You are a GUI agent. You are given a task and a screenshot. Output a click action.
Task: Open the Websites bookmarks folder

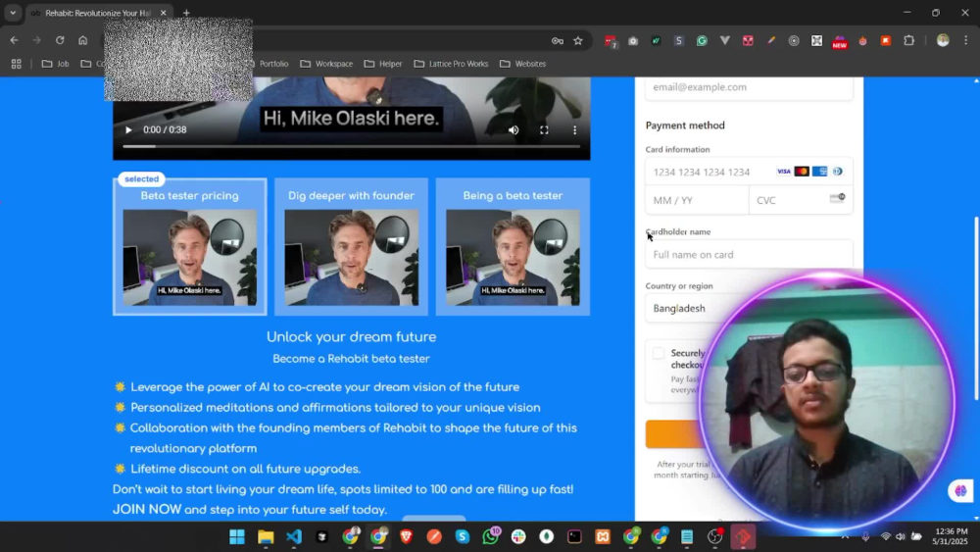(522, 64)
